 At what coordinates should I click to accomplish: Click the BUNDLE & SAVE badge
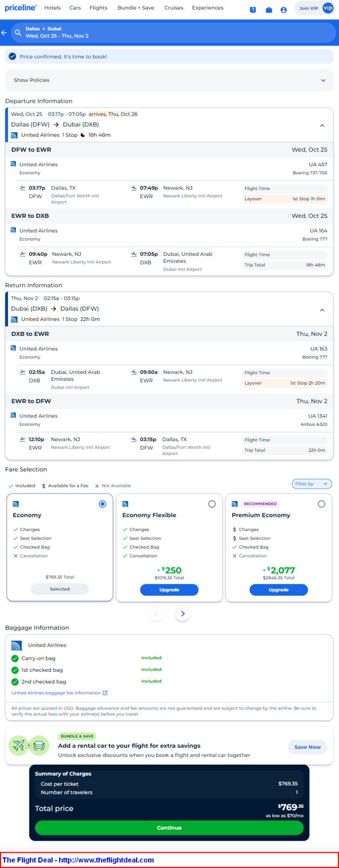pos(77,736)
